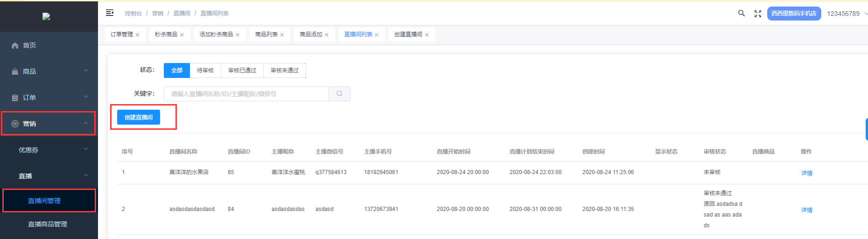
Task: Click asdasdasdasdasd room name cell
Action: (192, 209)
